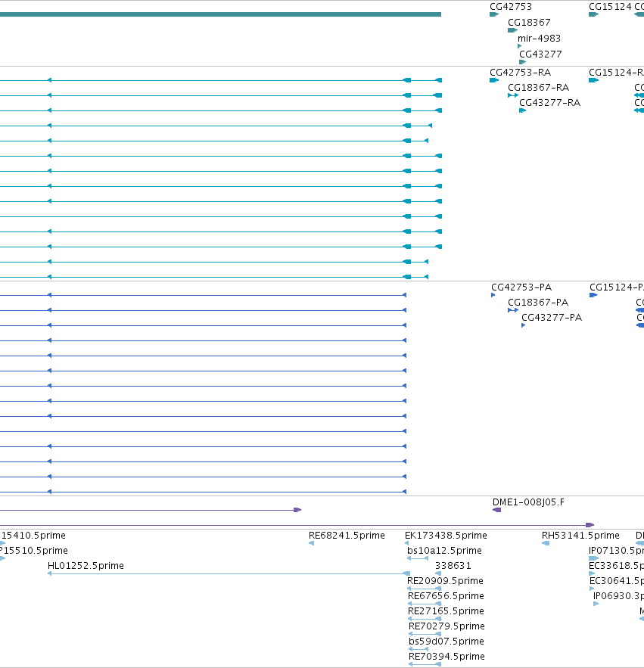Open the CG43277 gene label
Screen dimensions: 644x668
coord(540,54)
